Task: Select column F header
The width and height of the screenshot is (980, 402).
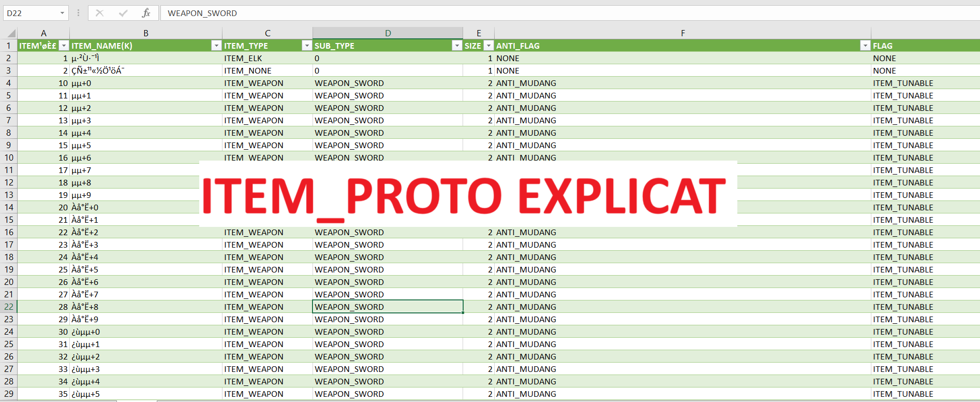Action: pos(682,33)
